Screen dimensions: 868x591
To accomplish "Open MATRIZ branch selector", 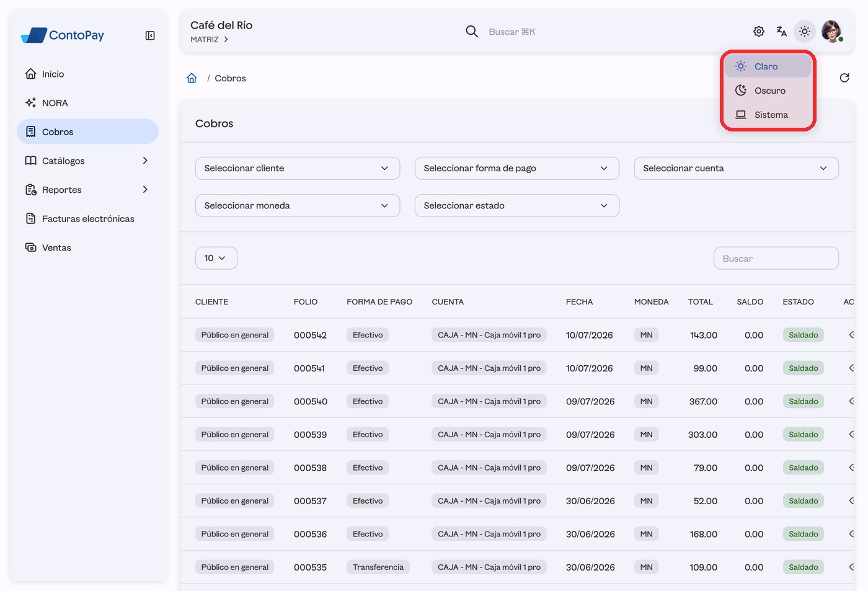I will tap(210, 39).
